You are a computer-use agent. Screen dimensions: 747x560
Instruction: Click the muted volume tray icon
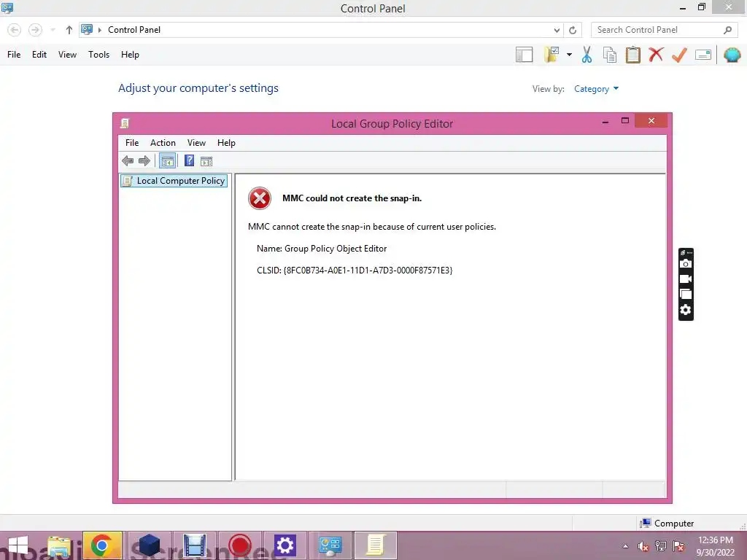[643, 546]
